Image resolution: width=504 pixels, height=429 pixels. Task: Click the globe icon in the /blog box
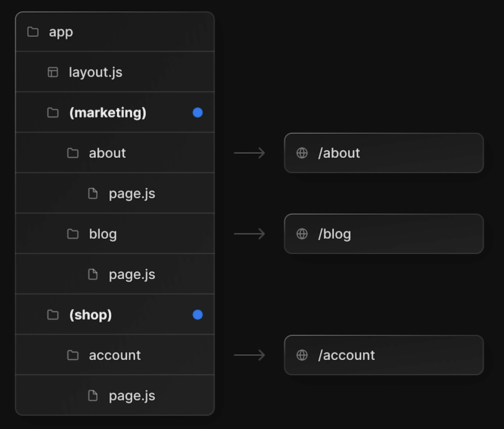click(x=302, y=234)
